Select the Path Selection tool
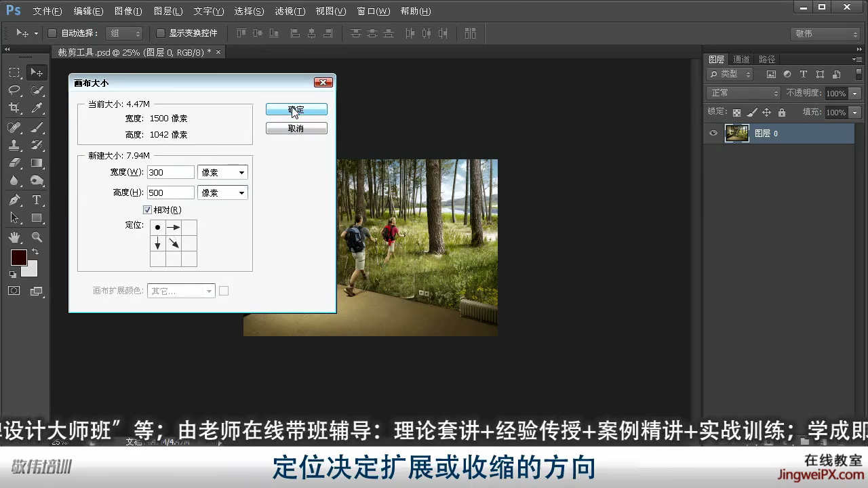 (14, 218)
